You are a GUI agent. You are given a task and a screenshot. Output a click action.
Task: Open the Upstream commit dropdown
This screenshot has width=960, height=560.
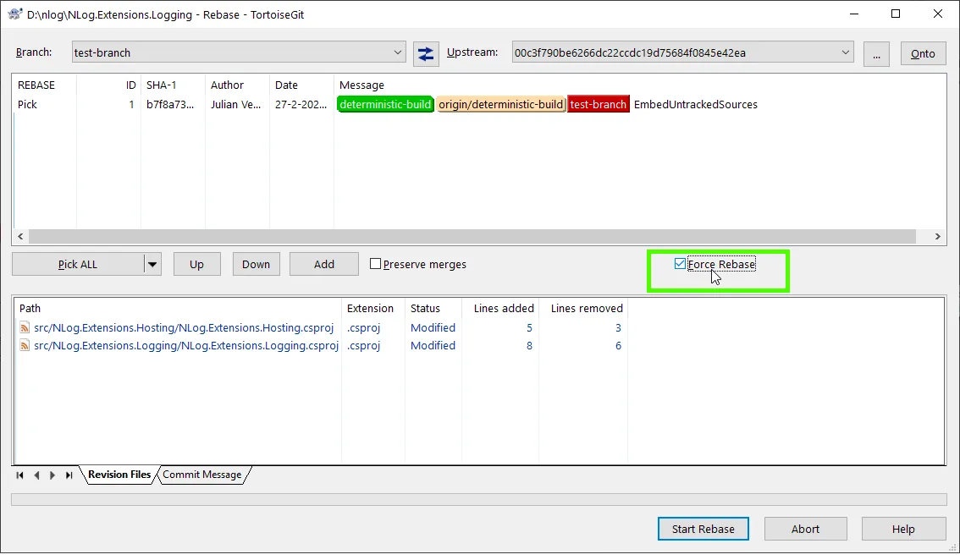click(845, 52)
